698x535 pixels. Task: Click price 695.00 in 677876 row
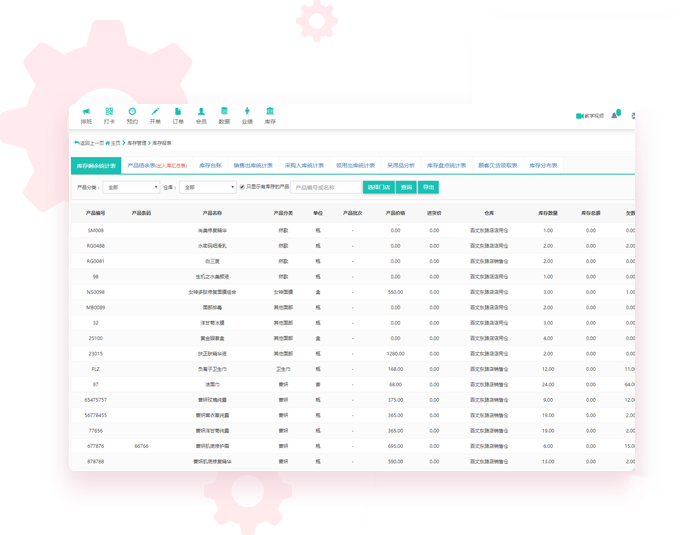coord(395,446)
